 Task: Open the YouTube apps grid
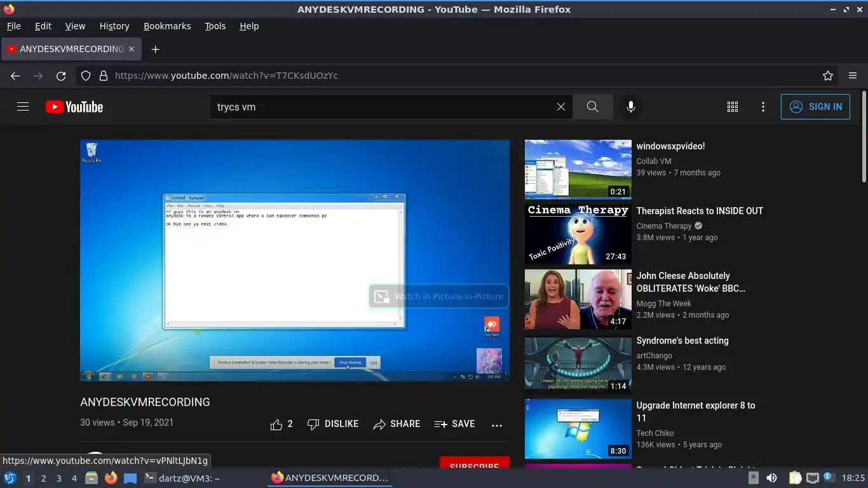point(733,107)
